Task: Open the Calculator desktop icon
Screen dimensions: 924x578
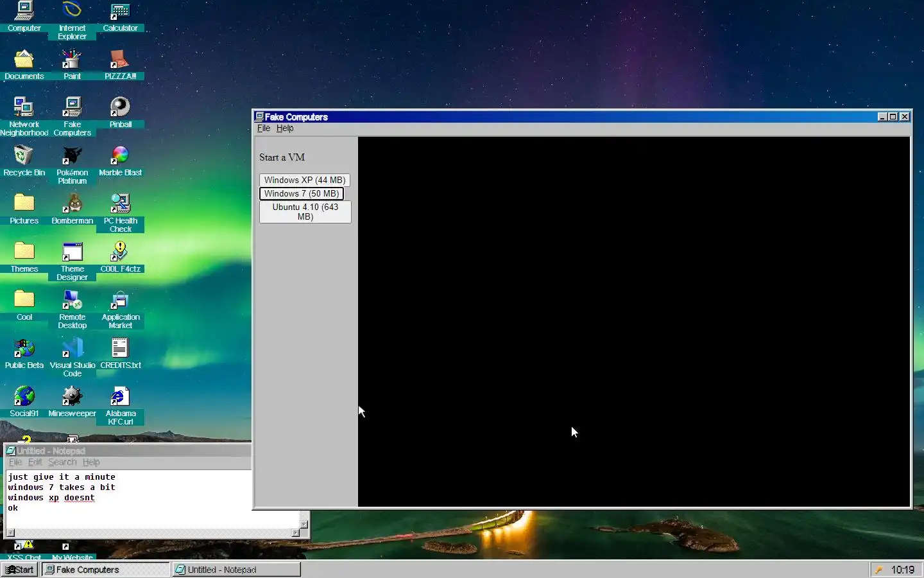Action: coord(120,16)
